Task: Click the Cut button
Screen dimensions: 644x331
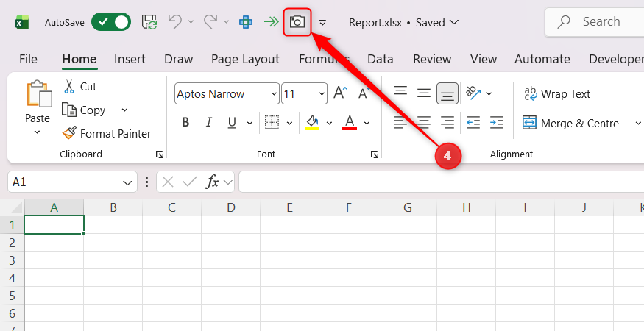Action: pyautogui.click(x=80, y=87)
